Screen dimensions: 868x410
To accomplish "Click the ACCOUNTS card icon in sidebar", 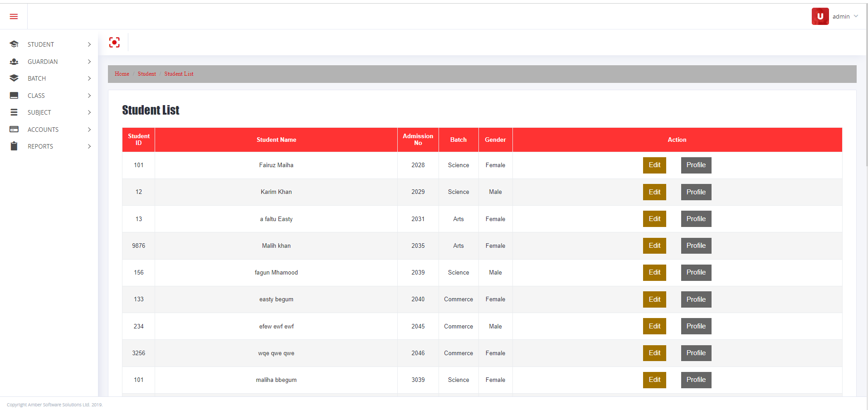I will coord(14,129).
